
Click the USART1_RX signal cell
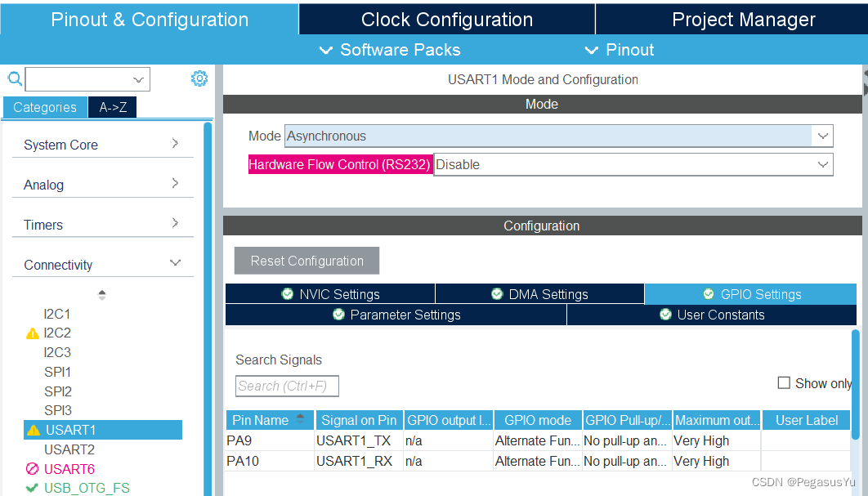359,461
